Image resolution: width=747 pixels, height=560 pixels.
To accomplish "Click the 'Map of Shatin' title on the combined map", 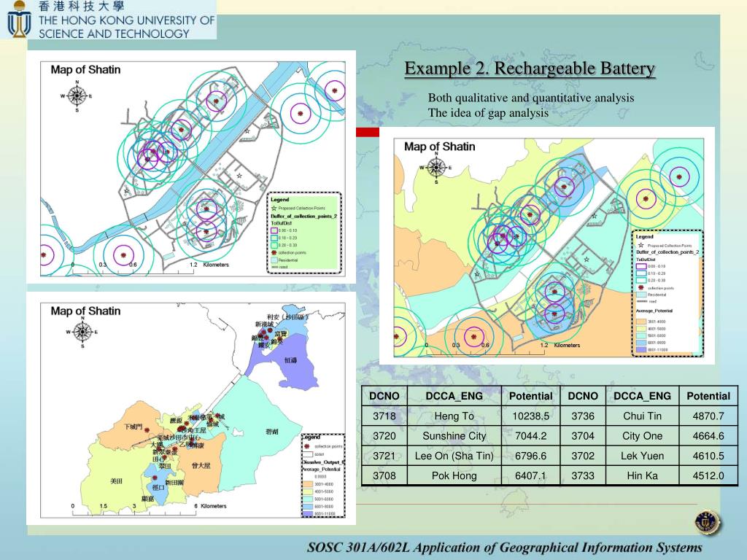I will (x=439, y=147).
